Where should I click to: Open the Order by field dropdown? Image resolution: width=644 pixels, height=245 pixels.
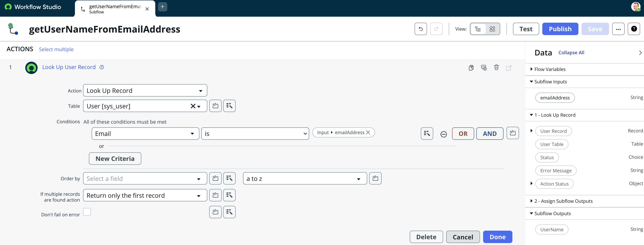[145, 179]
